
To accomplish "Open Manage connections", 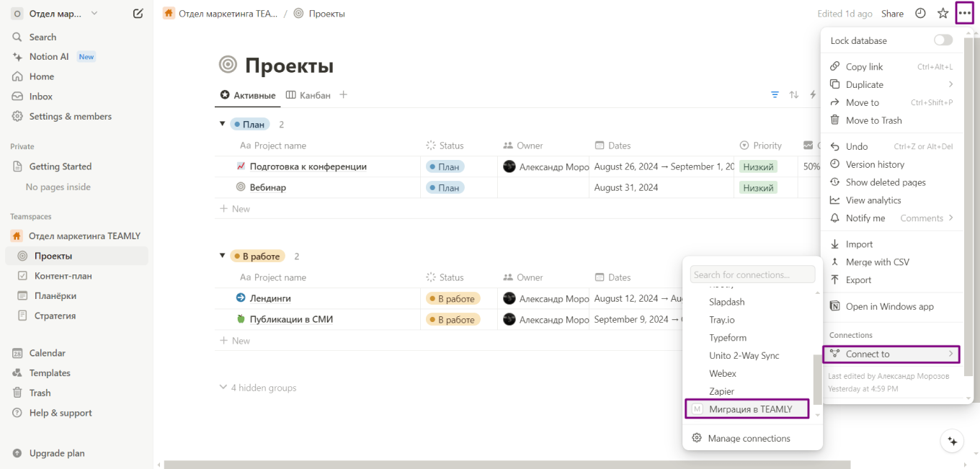I will (x=748, y=438).
